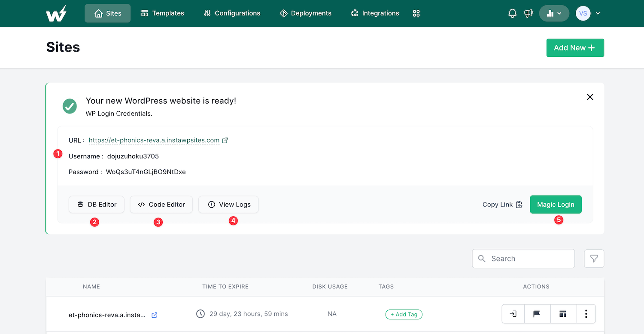Click et-phonics-reva site name in table
Screen dimensions: 644x334
click(107, 315)
